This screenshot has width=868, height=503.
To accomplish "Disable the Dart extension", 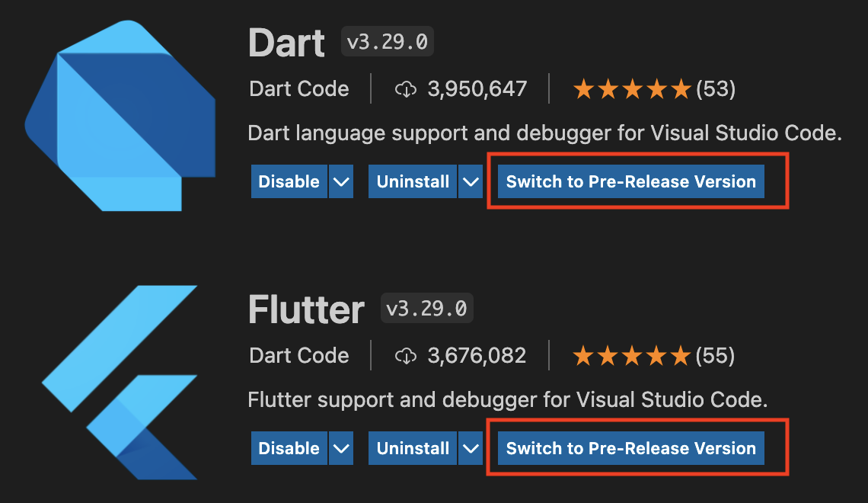I will (x=289, y=181).
